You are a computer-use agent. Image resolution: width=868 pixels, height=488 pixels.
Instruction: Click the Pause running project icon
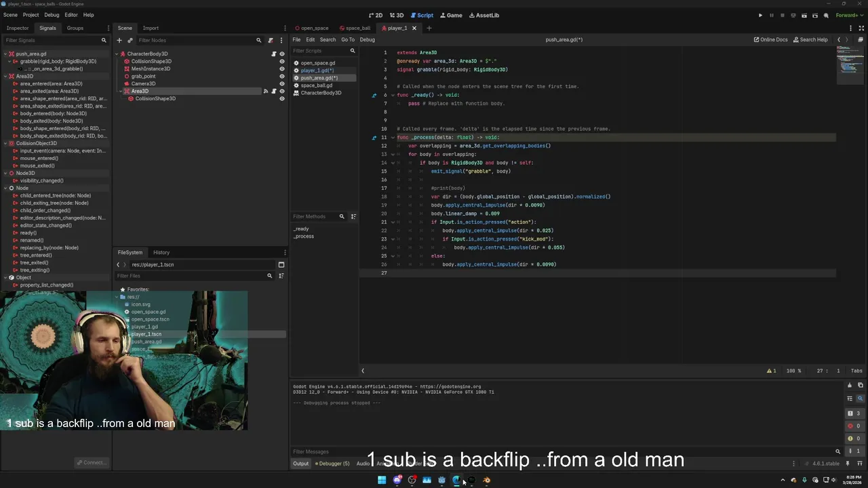point(771,15)
